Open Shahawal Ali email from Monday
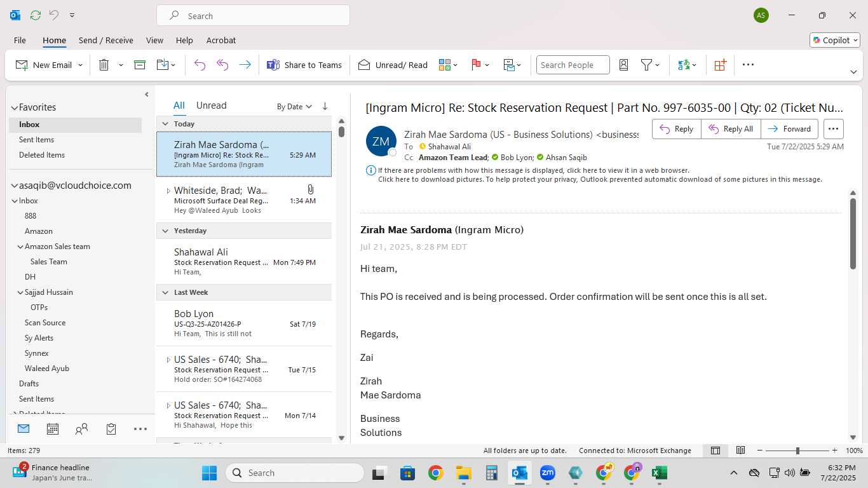The height and width of the screenshot is (488, 868). 244,261
